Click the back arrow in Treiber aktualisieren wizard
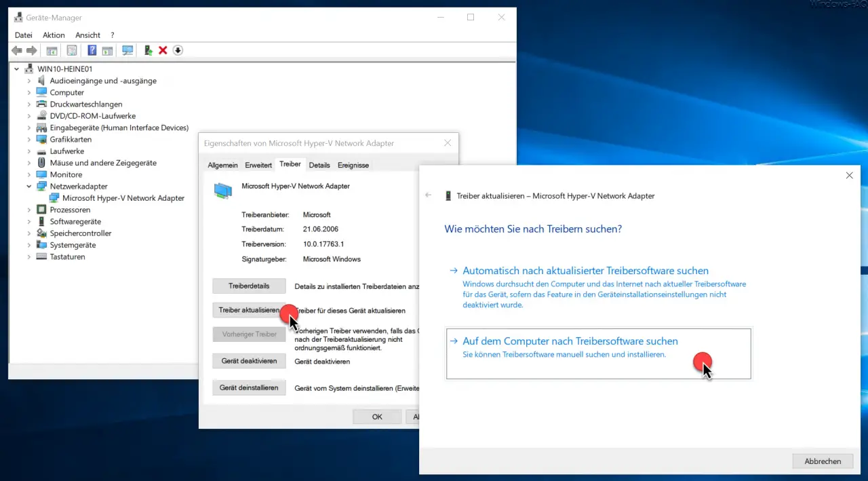Image resolution: width=868 pixels, height=481 pixels. click(428, 195)
